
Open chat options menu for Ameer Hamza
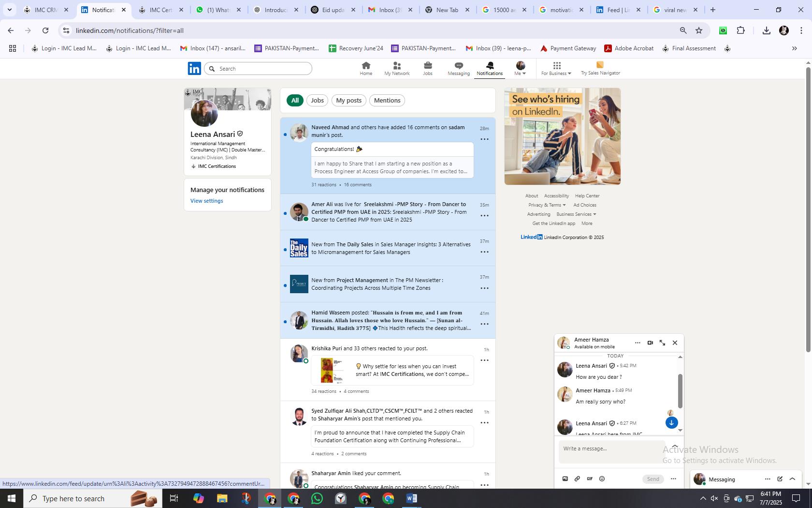[638, 343]
